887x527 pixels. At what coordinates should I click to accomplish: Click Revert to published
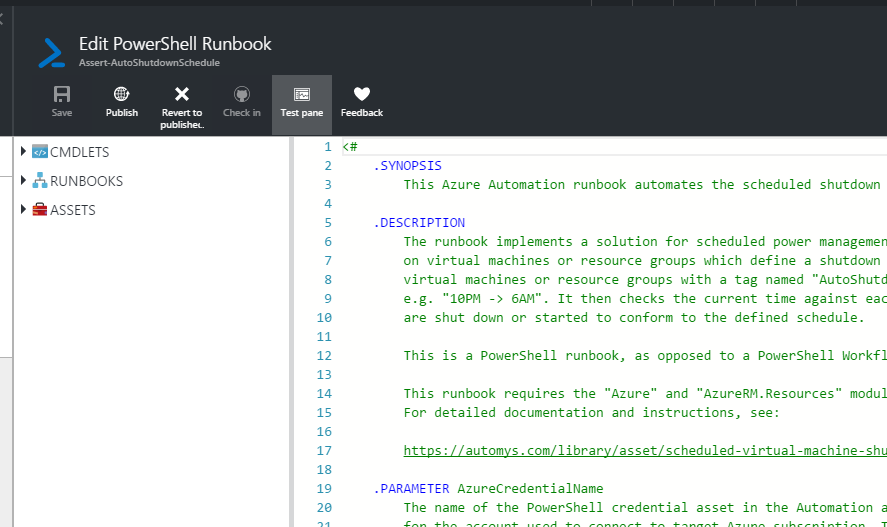coord(182,106)
